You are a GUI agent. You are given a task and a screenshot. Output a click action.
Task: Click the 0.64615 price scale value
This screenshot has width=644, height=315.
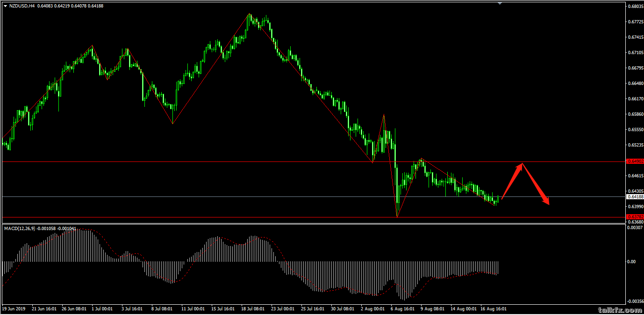coord(635,176)
